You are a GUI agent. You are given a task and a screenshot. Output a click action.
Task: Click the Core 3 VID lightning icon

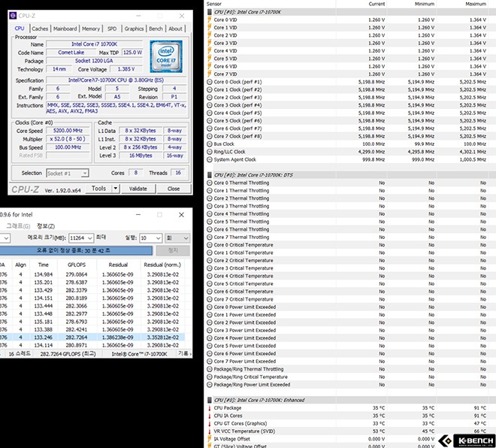(x=210, y=43)
